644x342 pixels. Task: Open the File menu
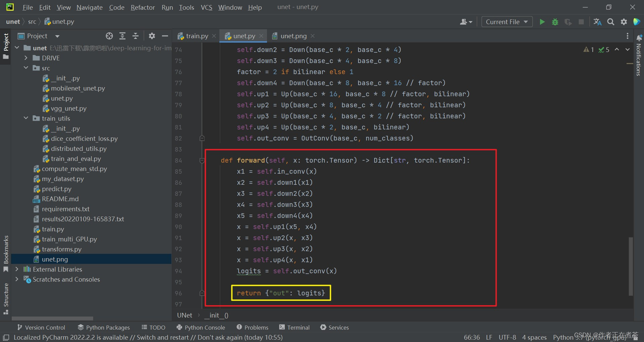(x=28, y=7)
